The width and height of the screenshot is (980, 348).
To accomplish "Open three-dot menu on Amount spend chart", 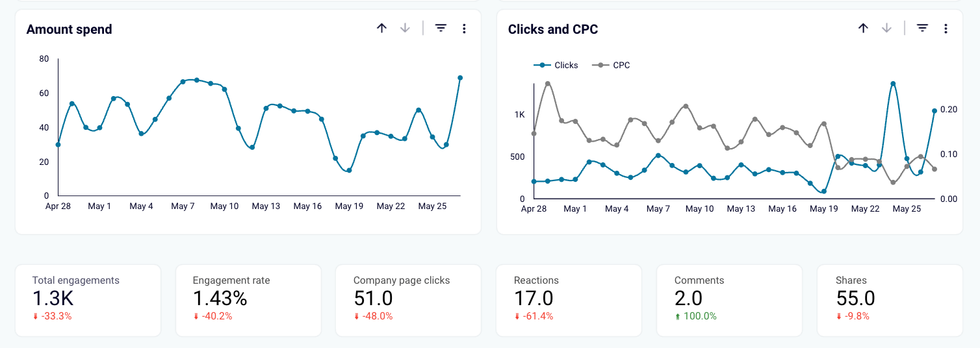I will click(x=464, y=29).
